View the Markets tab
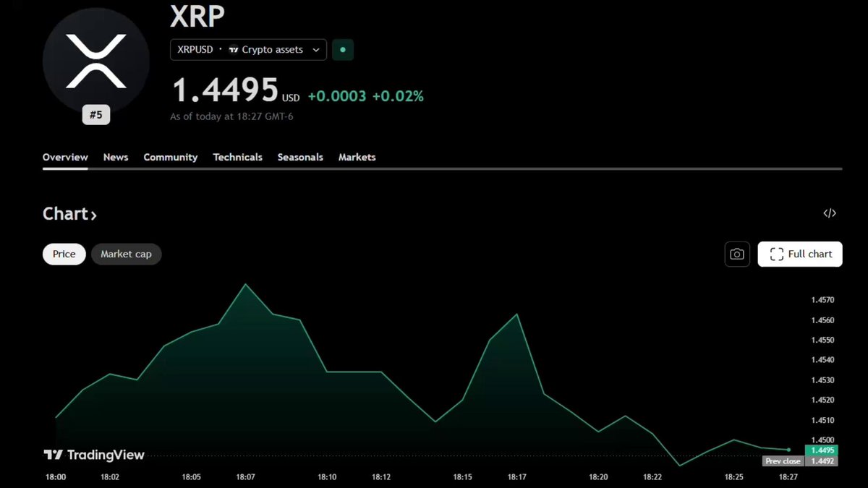Image resolution: width=868 pixels, height=488 pixels. (357, 157)
